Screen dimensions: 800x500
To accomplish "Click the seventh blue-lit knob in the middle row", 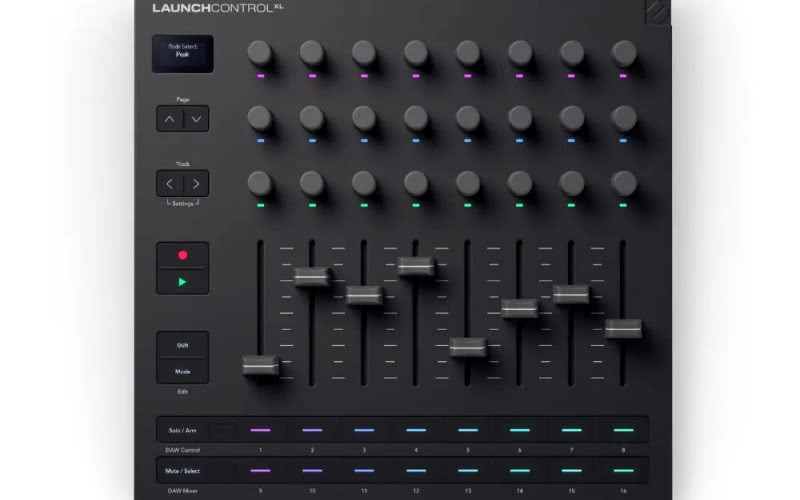I will (x=572, y=118).
